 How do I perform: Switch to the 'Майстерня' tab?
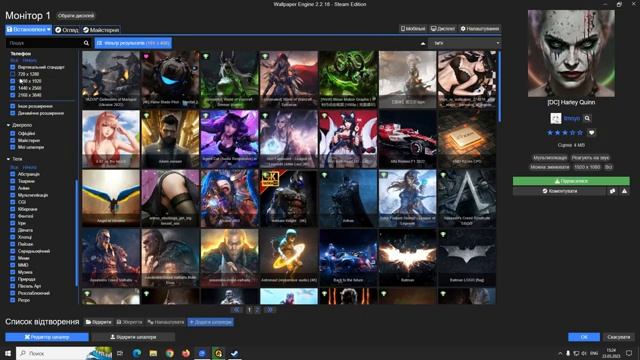tap(101, 30)
